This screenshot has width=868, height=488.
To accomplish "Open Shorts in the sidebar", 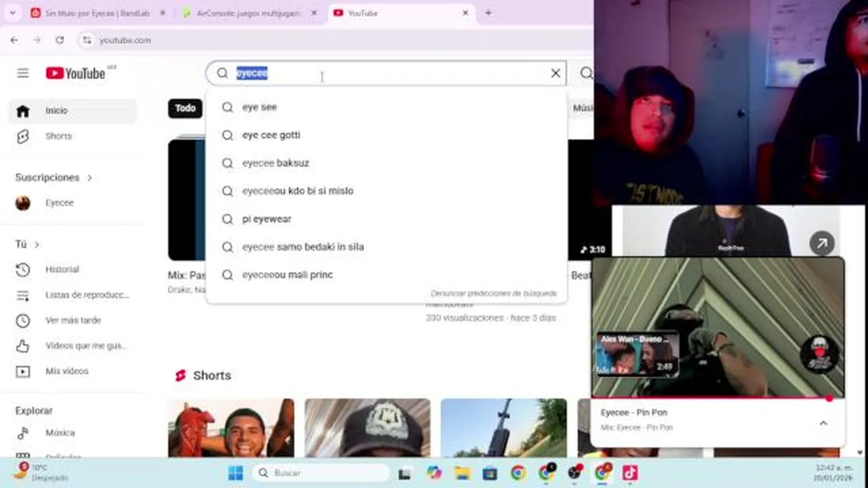I will [73, 136].
